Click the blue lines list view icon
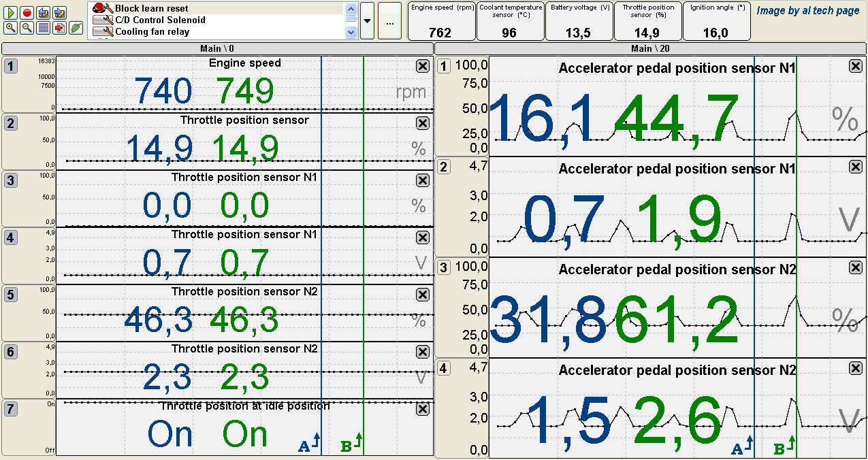 click(x=43, y=28)
